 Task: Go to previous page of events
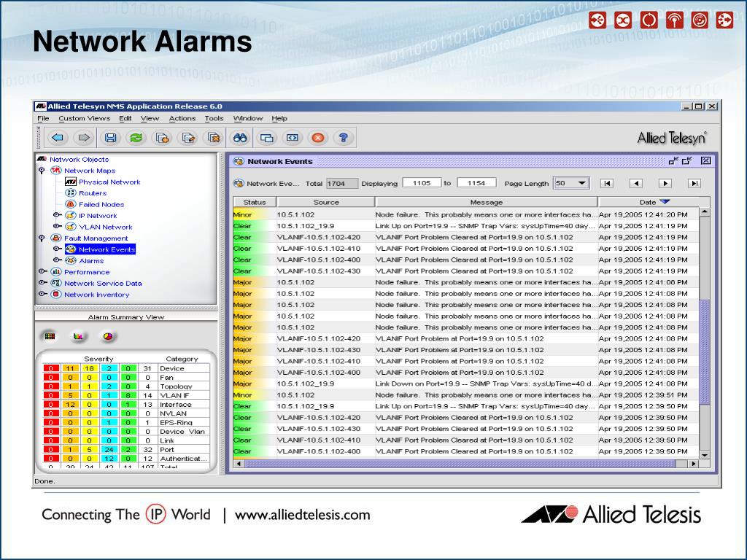pos(636,183)
